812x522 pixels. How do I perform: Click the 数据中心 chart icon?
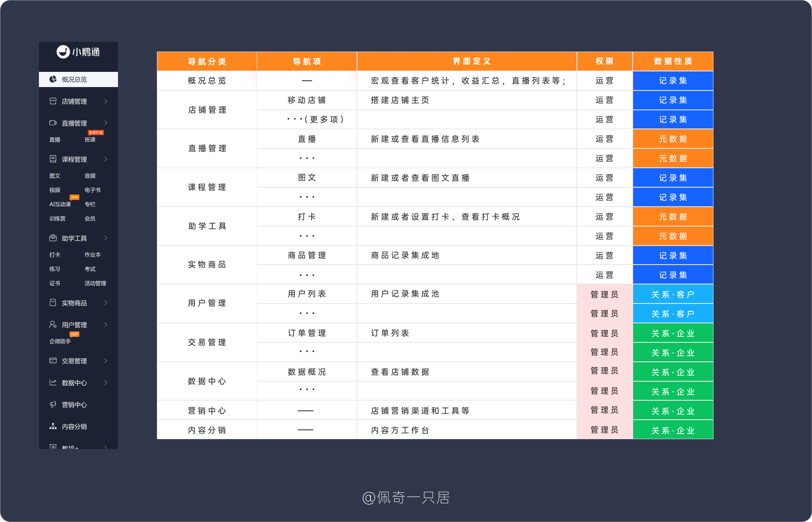coord(53,383)
